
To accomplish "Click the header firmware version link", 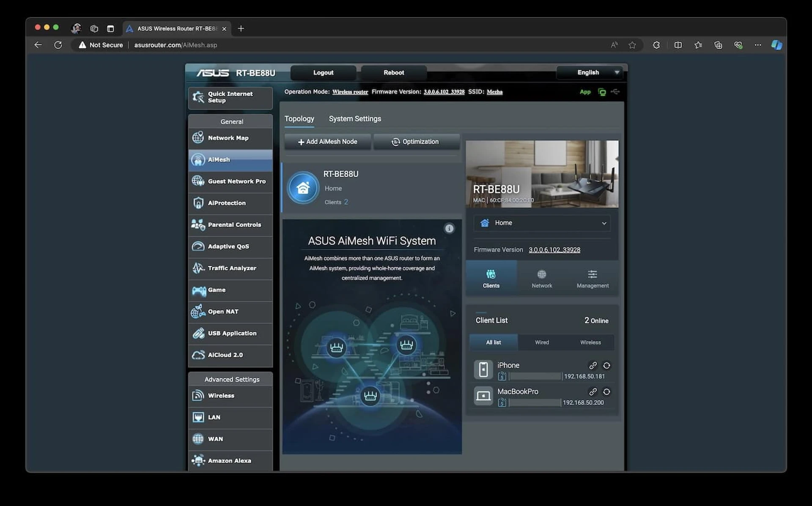I will tap(444, 92).
